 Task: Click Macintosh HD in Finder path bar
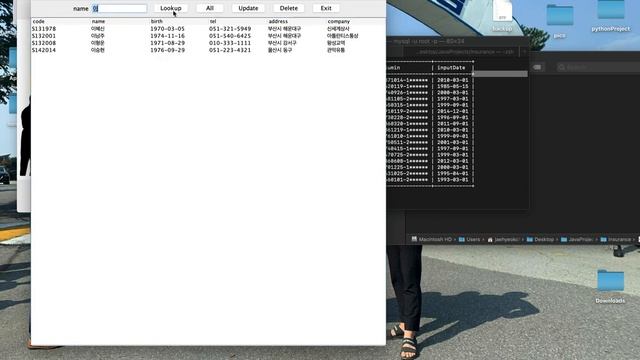431,240
